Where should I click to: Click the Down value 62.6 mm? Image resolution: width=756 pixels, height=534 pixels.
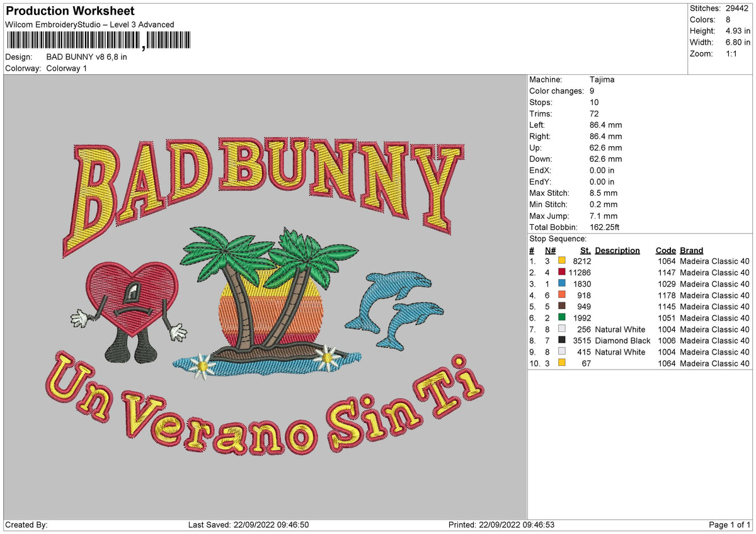tap(605, 159)
